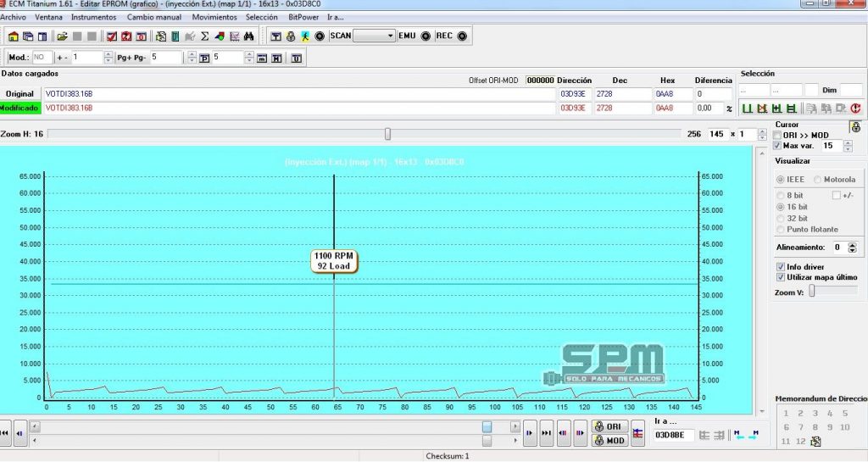
Task: Open the Instrumentos menu
Action: [93, 17]
